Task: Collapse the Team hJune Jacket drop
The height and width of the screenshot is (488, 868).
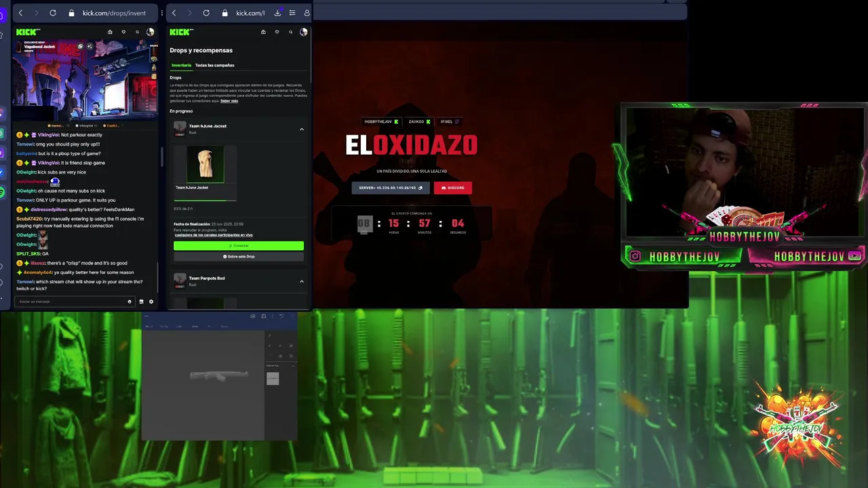Action: pyautogui.click(x=302, y=129)
